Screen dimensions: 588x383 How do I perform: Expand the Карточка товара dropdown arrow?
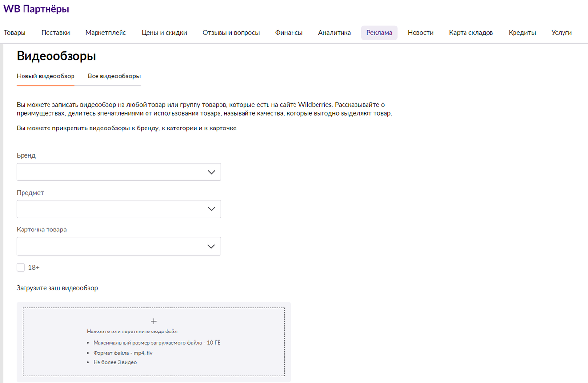click(211, 246)
